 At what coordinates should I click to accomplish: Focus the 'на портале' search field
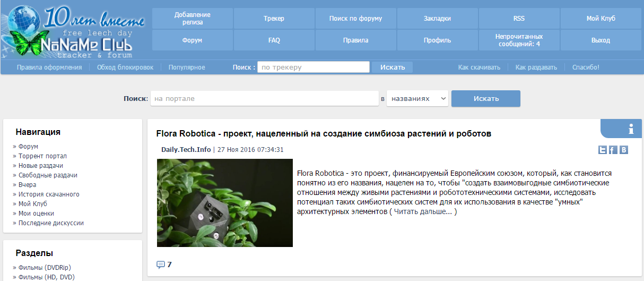coord(264,99)
